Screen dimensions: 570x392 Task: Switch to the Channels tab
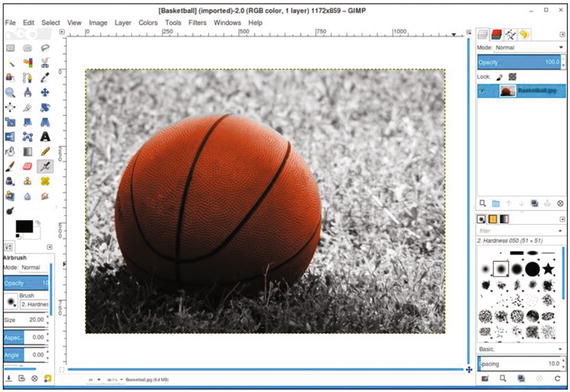click(497, 35)
